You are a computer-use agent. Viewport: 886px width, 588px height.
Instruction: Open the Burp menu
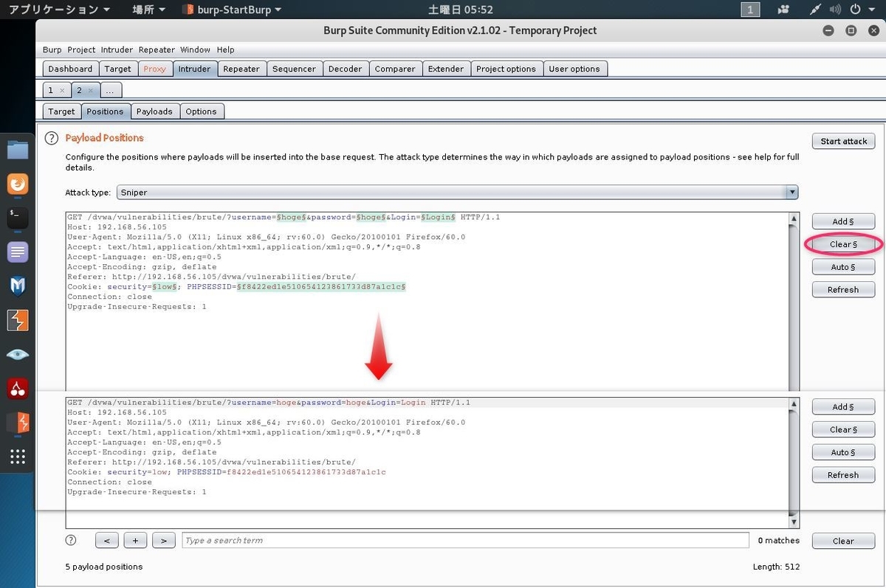pyautogui.click(x=52, y=49)
